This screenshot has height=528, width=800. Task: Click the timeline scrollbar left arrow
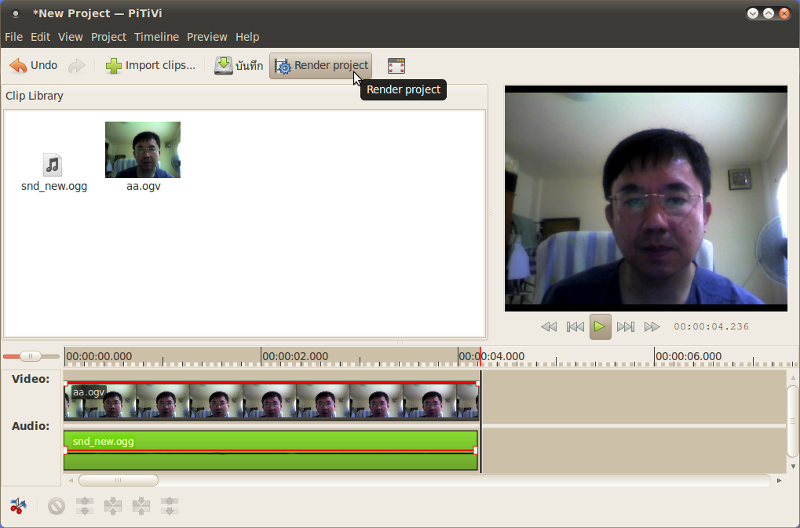pyautogui.click(x=70, y=480)
